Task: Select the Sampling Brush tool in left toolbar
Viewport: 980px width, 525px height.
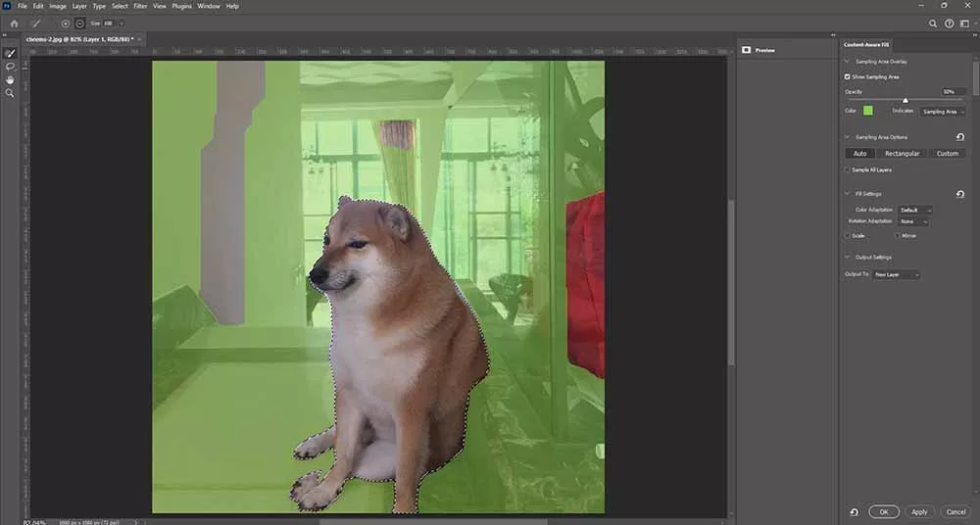Action: 10,54
